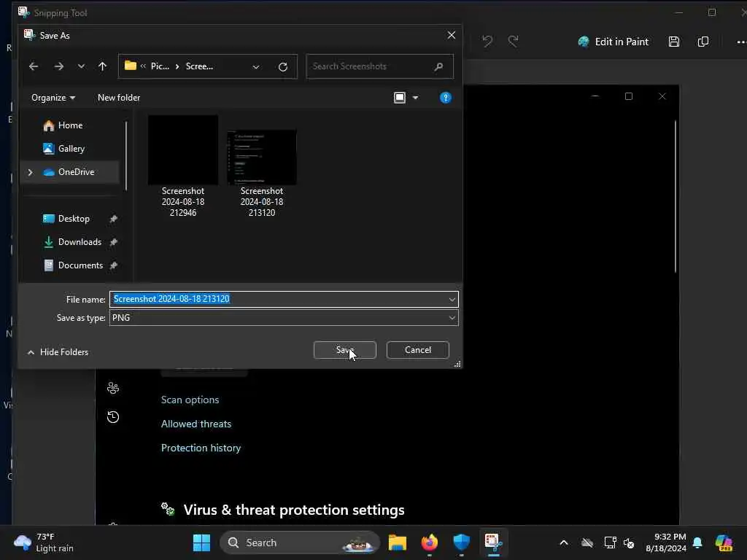The width and height of the screenshot is (747, 560).
Task: Click the Save button
Action: (x=345, y=349)
